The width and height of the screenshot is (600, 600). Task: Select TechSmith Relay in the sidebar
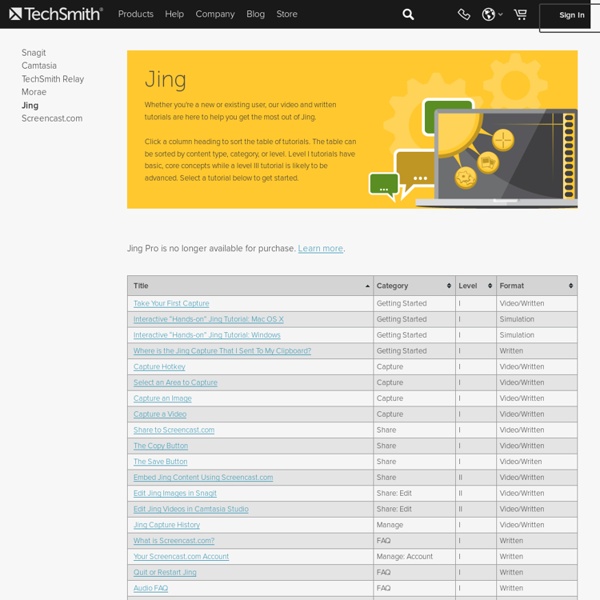[53, 79]
